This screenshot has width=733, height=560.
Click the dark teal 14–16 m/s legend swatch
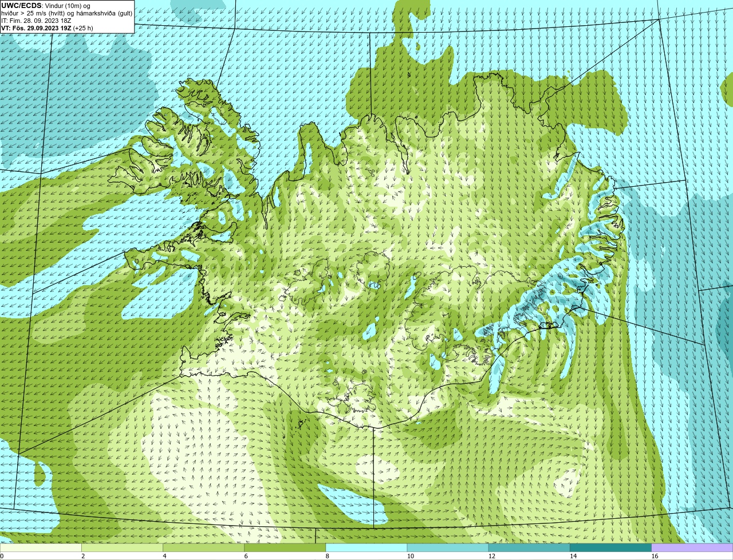(x=611, y=547)
